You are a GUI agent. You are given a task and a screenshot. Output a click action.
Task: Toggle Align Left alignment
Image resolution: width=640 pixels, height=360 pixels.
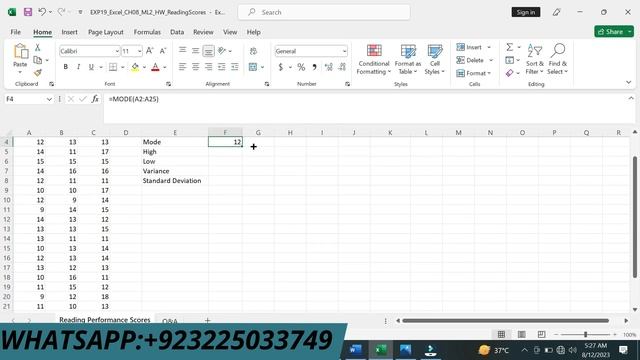point(182,67)
